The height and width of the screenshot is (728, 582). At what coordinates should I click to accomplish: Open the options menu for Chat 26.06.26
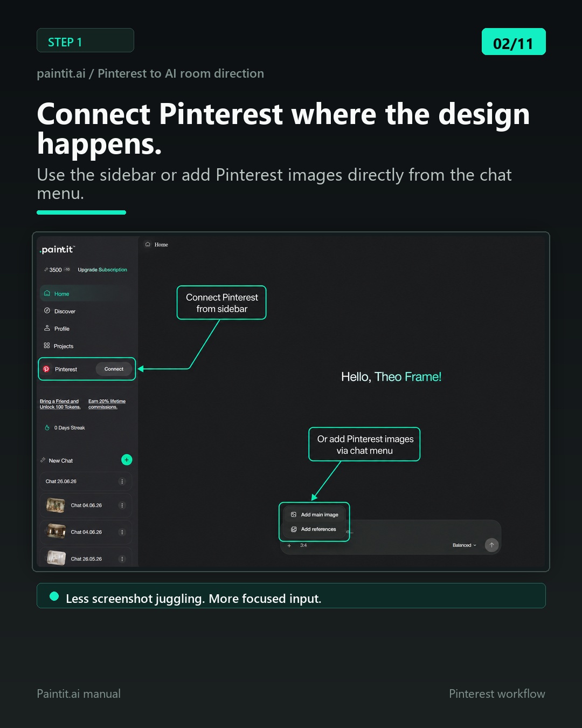click(x=122, y=481)
